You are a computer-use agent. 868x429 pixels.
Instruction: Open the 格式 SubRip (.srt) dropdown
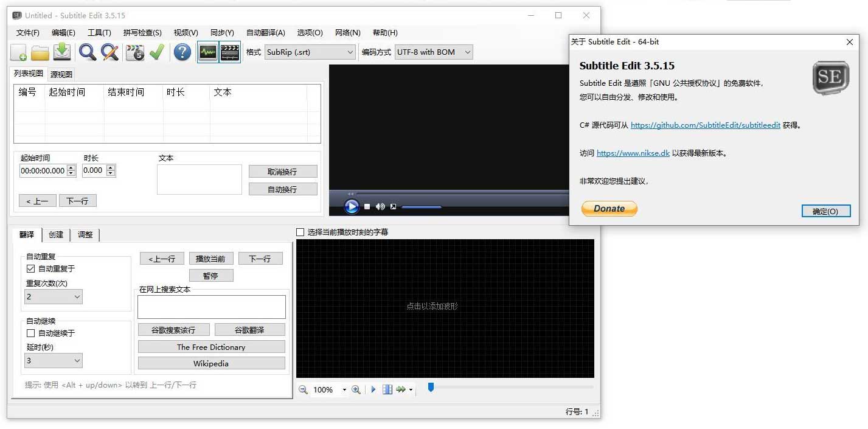click(310, 52)
